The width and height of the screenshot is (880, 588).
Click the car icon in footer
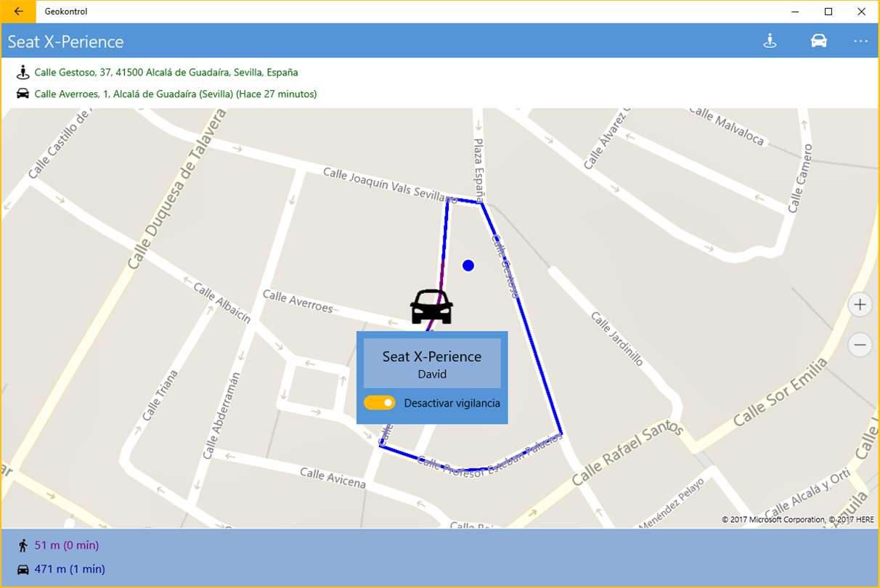[x=23, y=569]
